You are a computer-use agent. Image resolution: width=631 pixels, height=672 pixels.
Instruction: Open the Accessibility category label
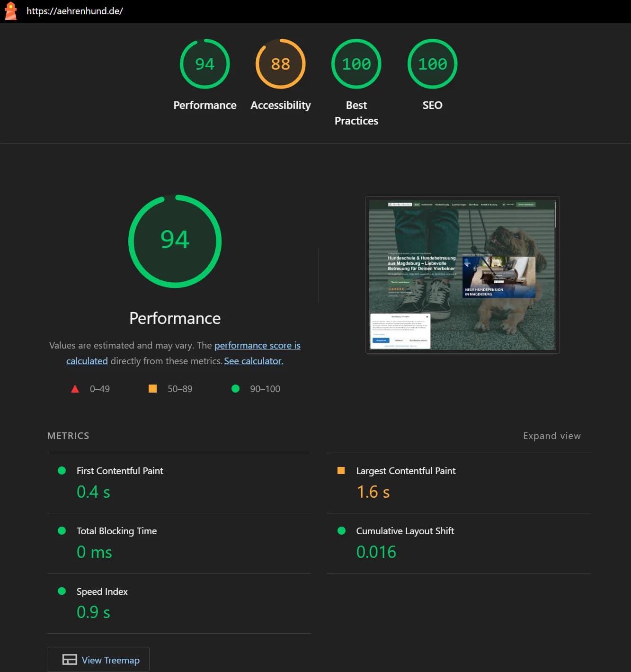[280, 105]
